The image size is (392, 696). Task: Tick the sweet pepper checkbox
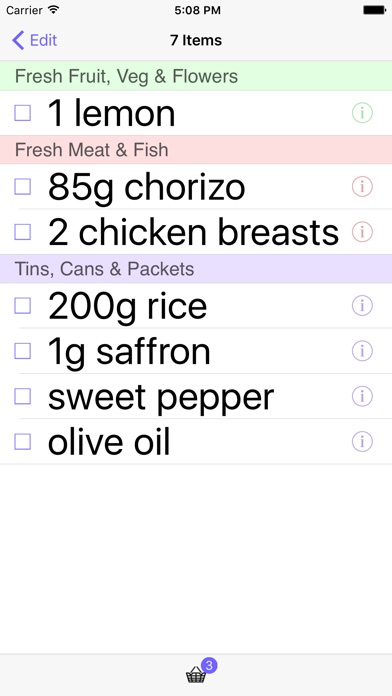tap(23, 396)
